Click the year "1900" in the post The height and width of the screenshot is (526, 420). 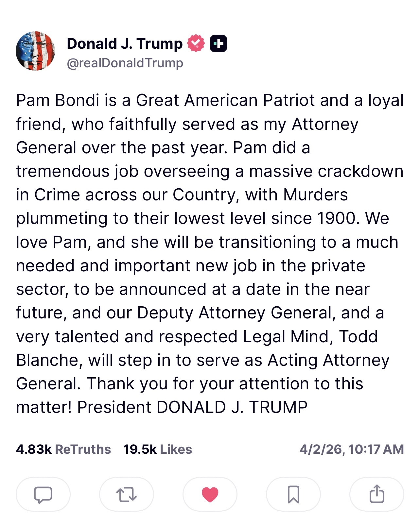(336, 218)
